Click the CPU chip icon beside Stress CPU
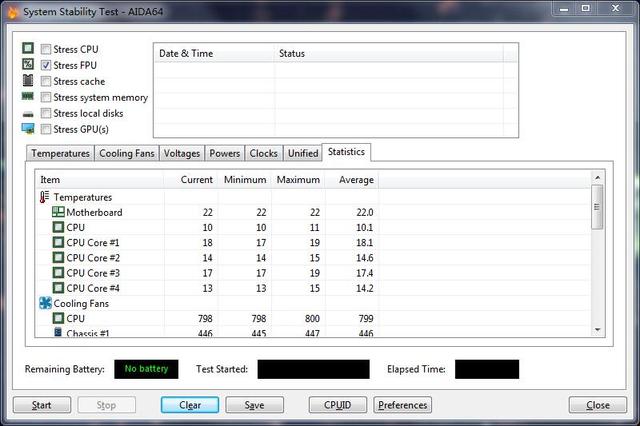This screenshot has width=640, height=426. tap(28, 48)
